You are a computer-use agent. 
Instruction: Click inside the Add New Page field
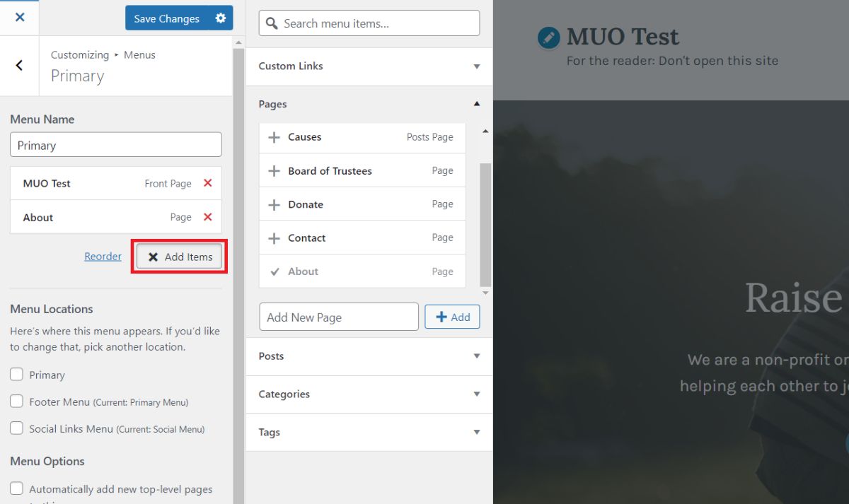coord(338,317)
